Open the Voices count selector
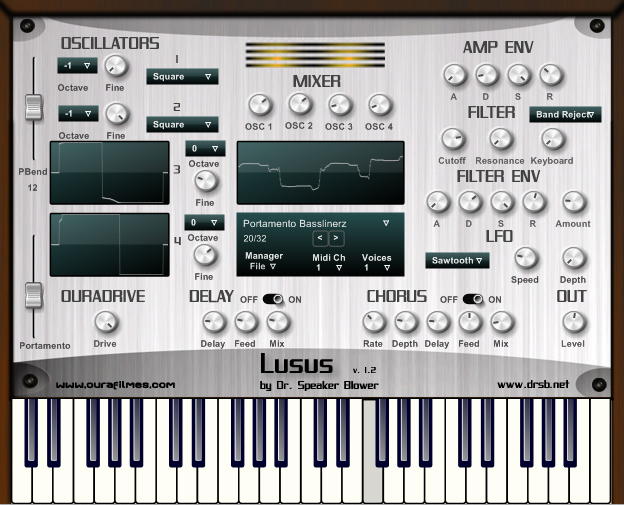 click(x=377, y=267)
